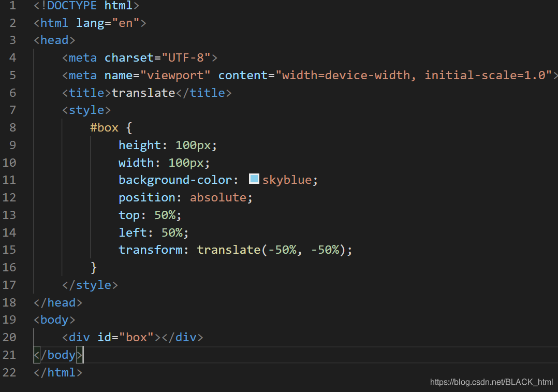Click the "en" attribute value
558x392 pixels.
126,23
